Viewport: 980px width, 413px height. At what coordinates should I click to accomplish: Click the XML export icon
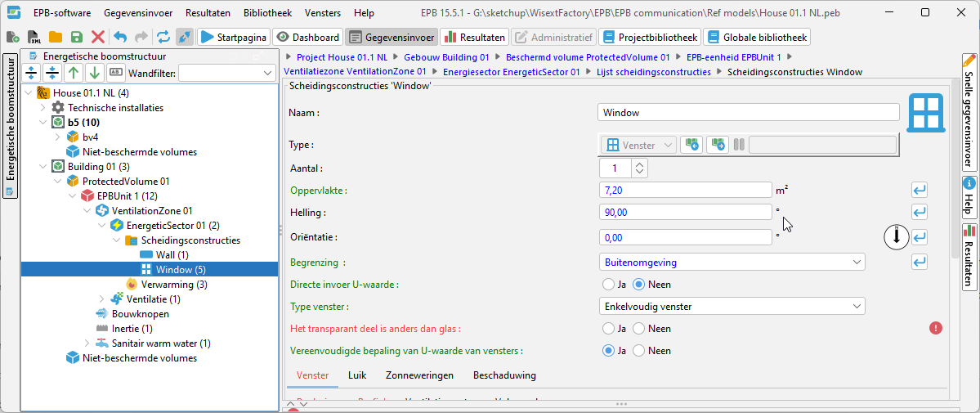(x=34, y=37)
